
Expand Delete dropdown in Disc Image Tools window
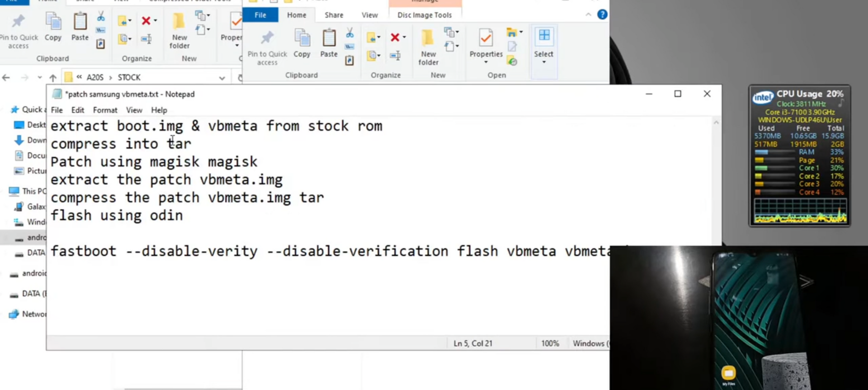[404, 37]
